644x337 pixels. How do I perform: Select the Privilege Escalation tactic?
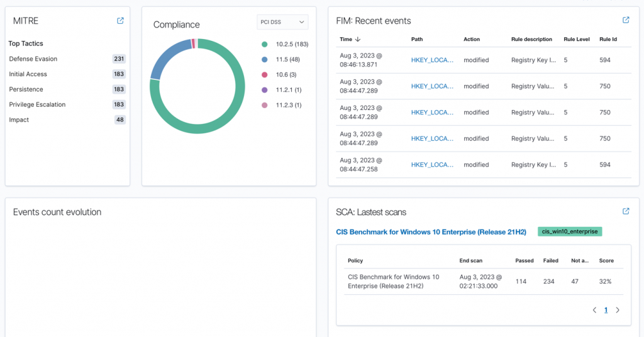[x=37, y=104]
